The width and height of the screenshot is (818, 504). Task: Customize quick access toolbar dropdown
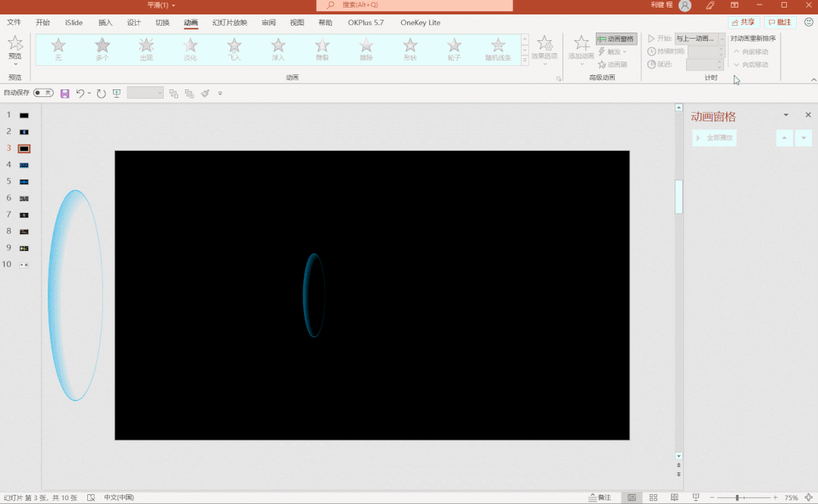[220, 93]
